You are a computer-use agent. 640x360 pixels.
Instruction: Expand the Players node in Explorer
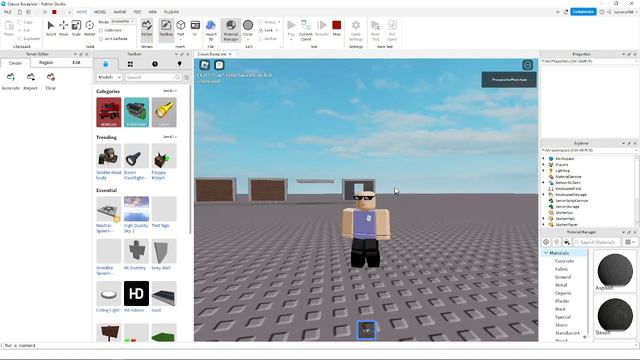pos(543,164)
